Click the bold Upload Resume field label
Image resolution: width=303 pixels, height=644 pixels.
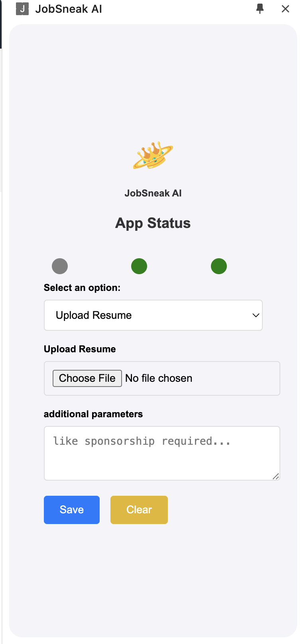pos(80,349)
